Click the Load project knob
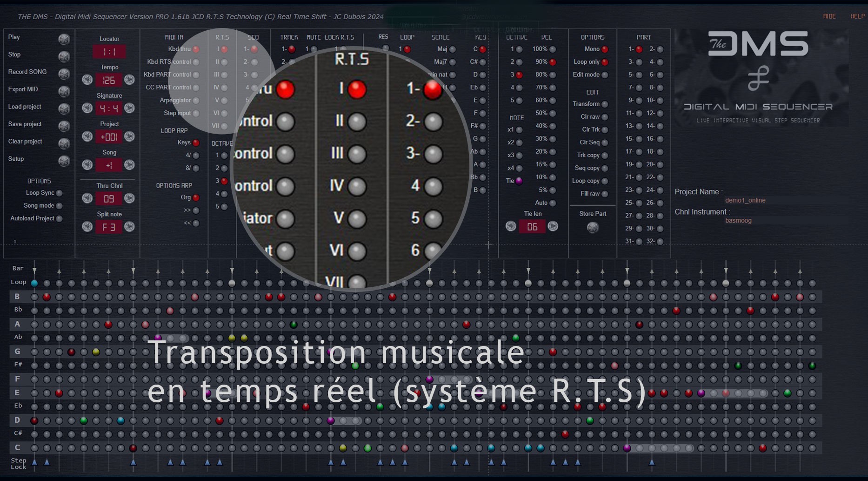 pyautogui.click(x=64, y=108)
